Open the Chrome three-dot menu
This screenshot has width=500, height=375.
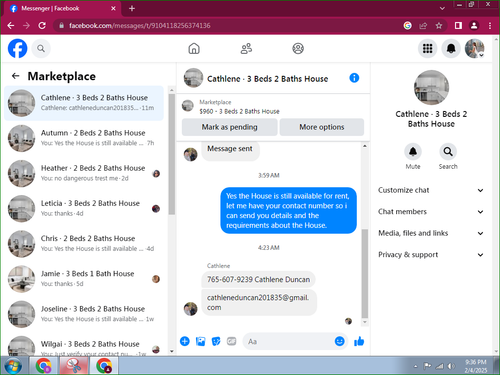[490, 26]
